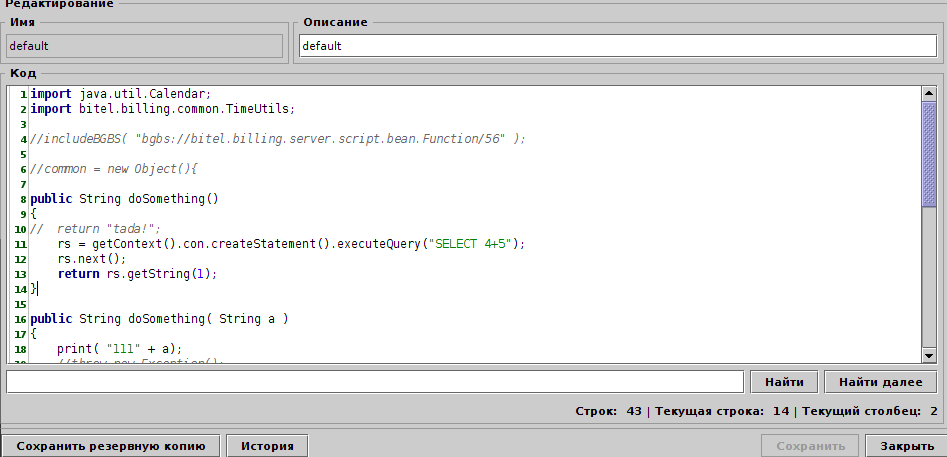Click the disabled Сохранить button
Screen dimensions: 947x457
click(809, 446)
